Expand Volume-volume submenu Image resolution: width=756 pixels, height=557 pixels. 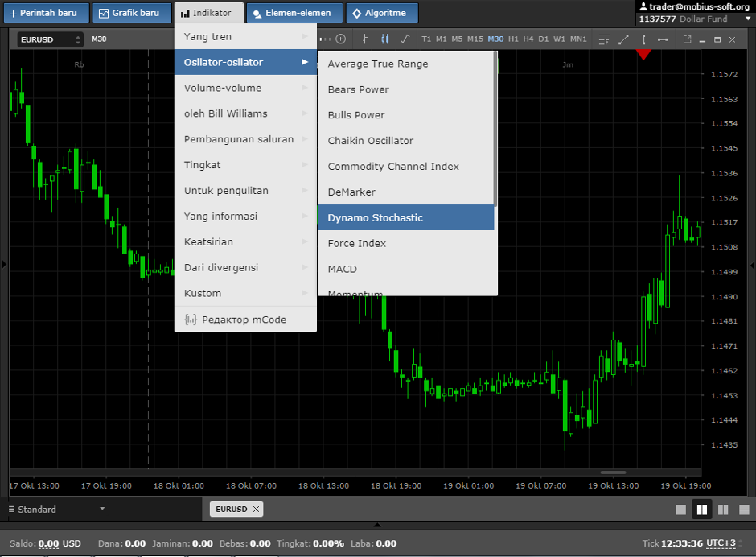[245, 88]
